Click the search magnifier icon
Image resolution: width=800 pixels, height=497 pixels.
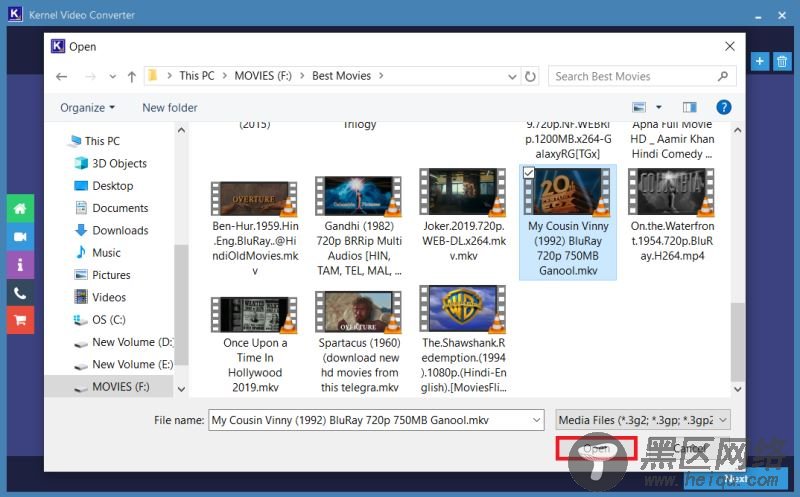click(722, 76)
